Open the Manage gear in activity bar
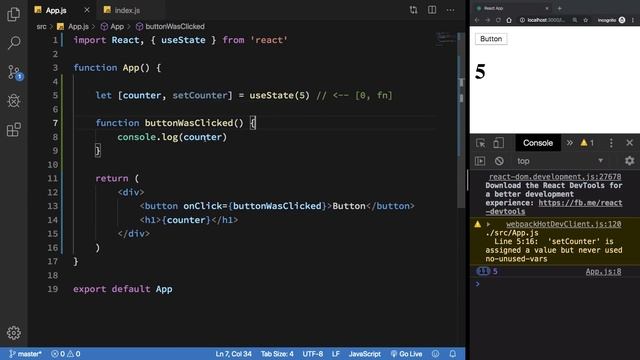This screenshot has height=360, width=640. (13, 333)
